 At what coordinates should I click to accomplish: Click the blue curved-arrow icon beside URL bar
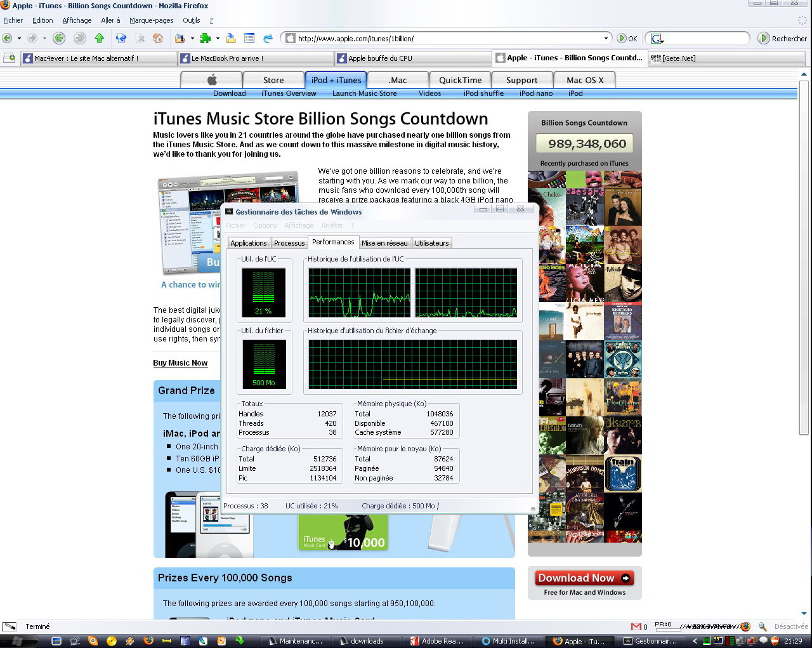(x=268, y=38)
